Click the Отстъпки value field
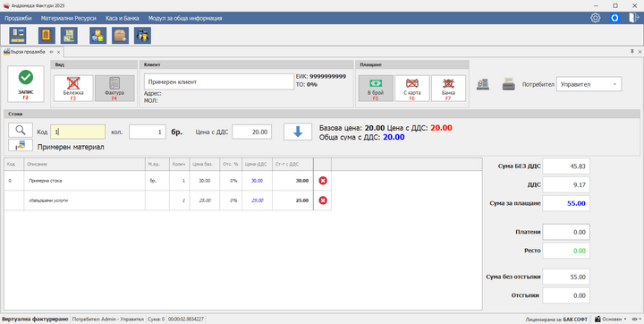644x324 pixels. coord(566,295)
